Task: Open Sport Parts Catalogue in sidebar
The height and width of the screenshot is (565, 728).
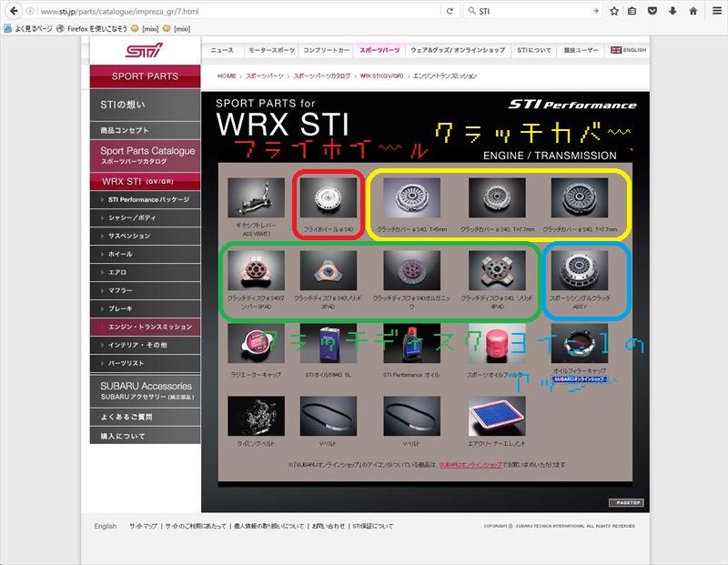Action: [x=145, y=156]
